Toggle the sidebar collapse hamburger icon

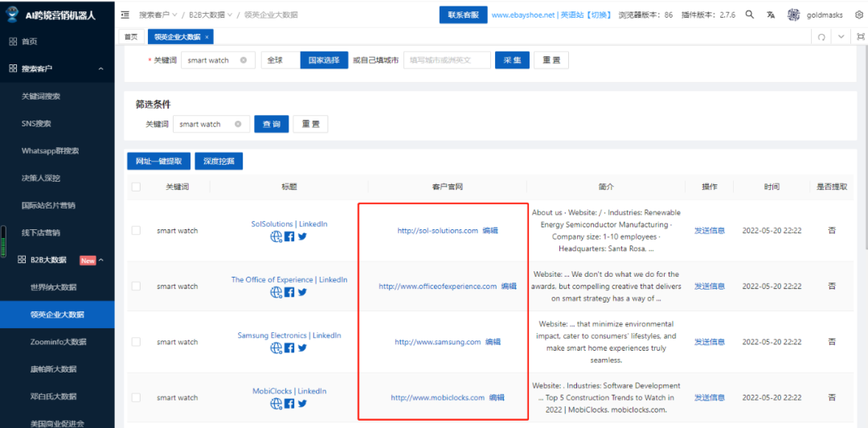click(x=125, y=15)
